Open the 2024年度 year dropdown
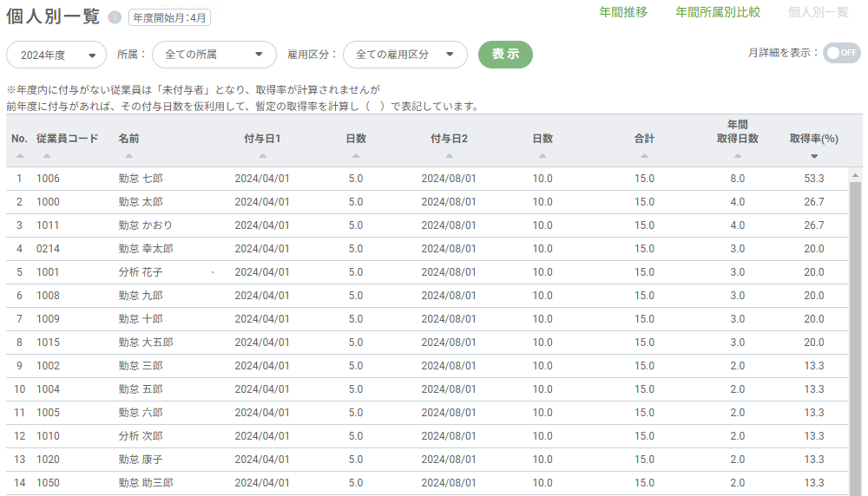This screenshot has height=496, width=868. pyautogui.click(x=56, y=55)
